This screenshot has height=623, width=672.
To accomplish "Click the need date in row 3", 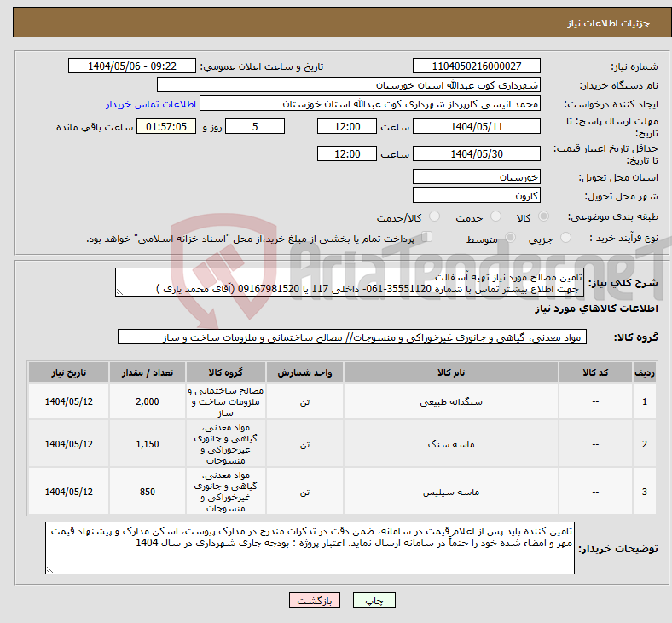I will [68, 492].
